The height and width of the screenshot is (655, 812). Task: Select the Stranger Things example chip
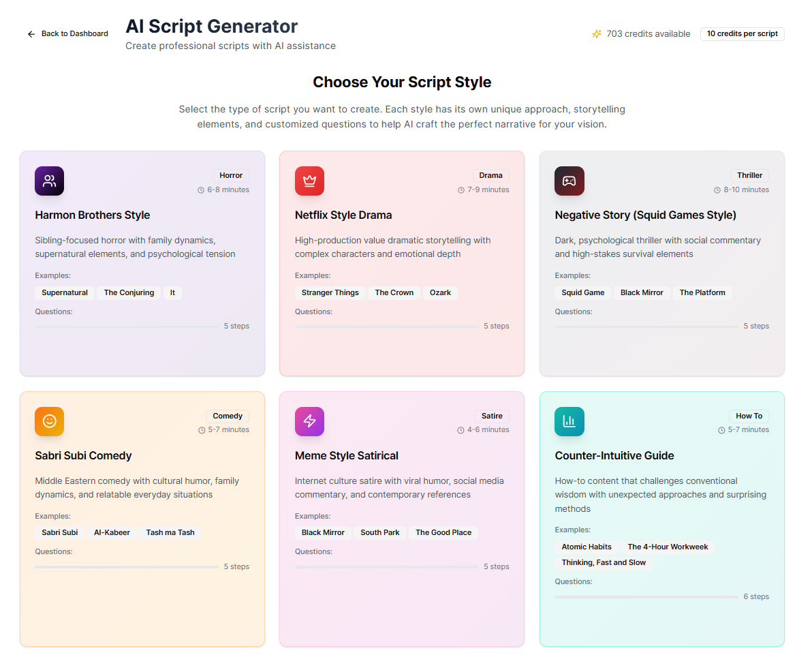click(330, 292)
